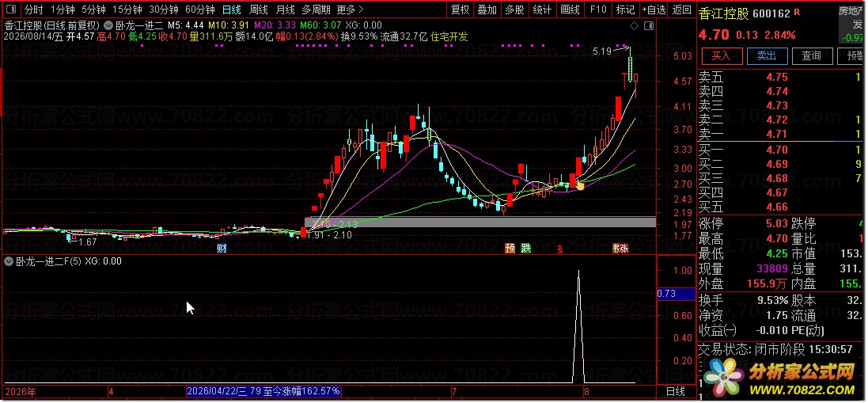Viewport: 868px width, 403px height.
Task: Expand the 更多 periods menu
Action: tap(350, 10)
